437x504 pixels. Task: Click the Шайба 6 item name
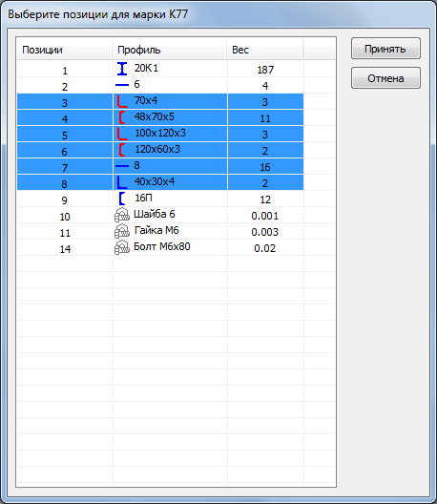(155, 214)
